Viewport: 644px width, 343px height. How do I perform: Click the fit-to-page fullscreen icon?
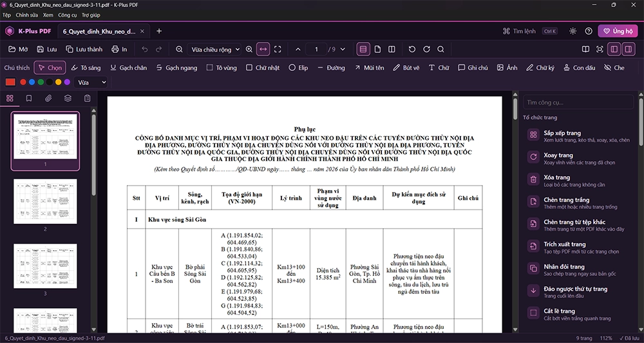click(278, 50)
